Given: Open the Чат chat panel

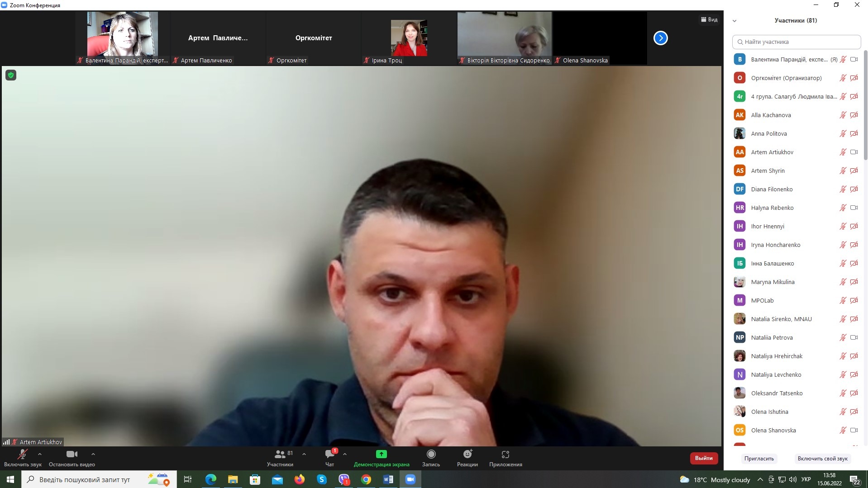Looking at the screenshot, I should pyautogui.click(x=330, y=458).
